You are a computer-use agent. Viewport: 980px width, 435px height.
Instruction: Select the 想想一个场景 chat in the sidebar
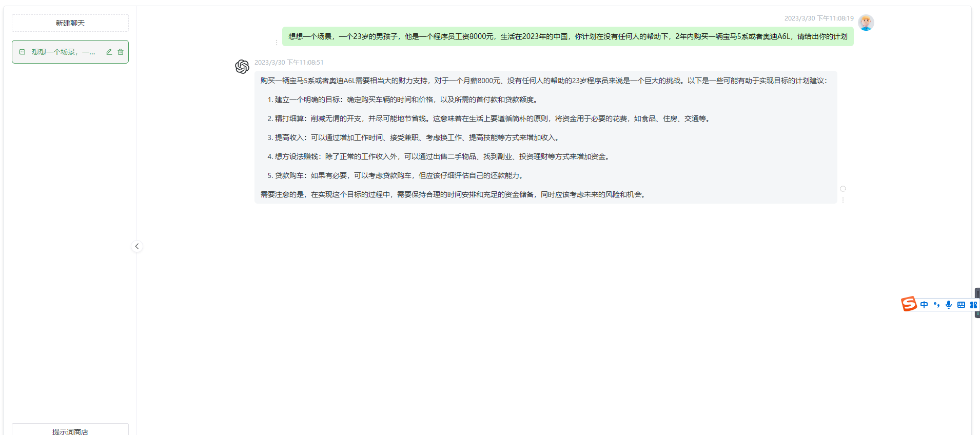coord(63,52)
